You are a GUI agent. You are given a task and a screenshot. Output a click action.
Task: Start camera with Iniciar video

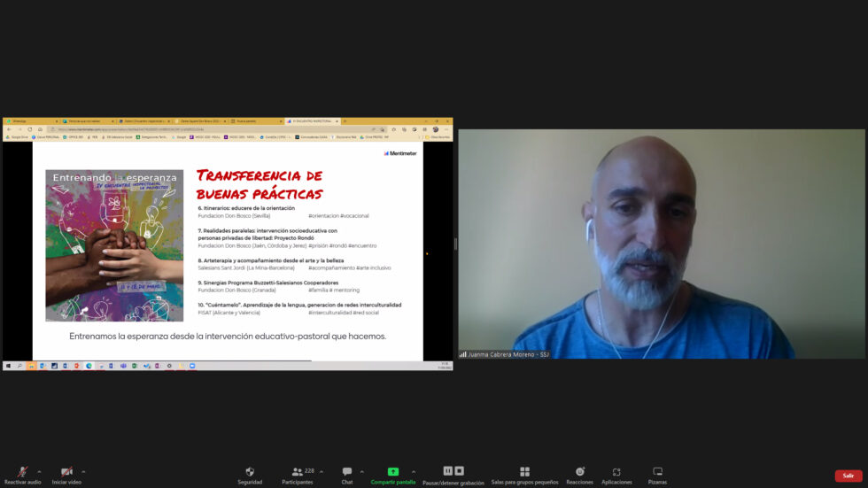pos(66,472)
